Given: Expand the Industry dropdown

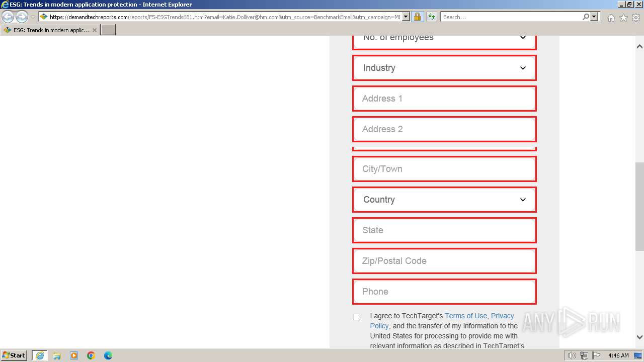Looking at the screenshot, I should 444,68.
